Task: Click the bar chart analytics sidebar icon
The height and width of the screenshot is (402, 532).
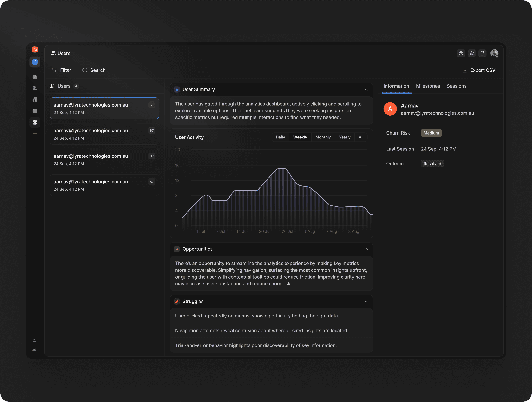Action: (35, 111)
